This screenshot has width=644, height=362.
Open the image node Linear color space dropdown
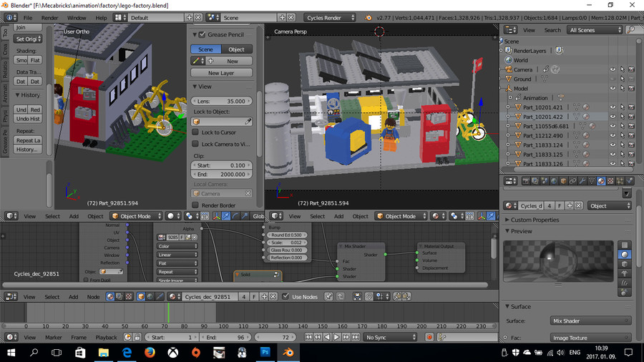tap(177, 255)
